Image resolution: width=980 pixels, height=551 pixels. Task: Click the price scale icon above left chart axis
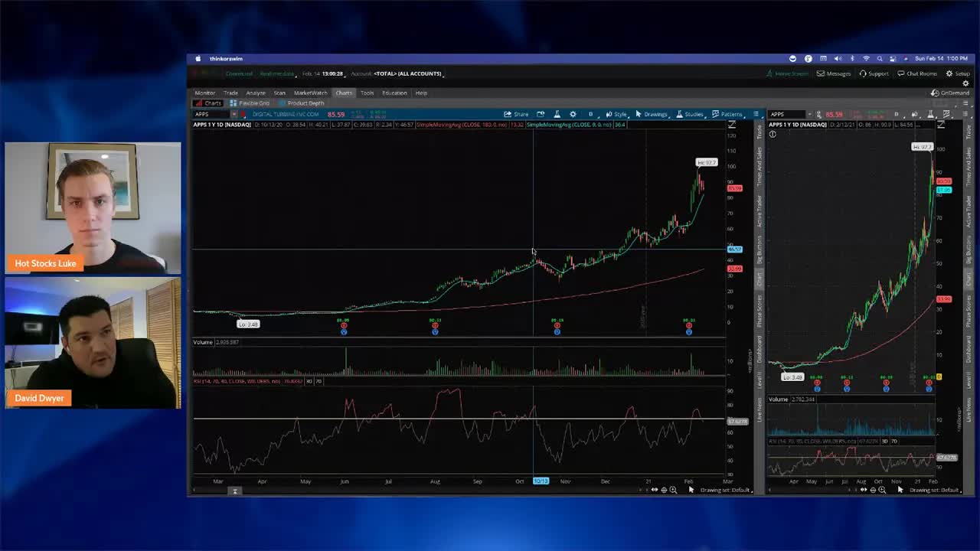(732, 125)
